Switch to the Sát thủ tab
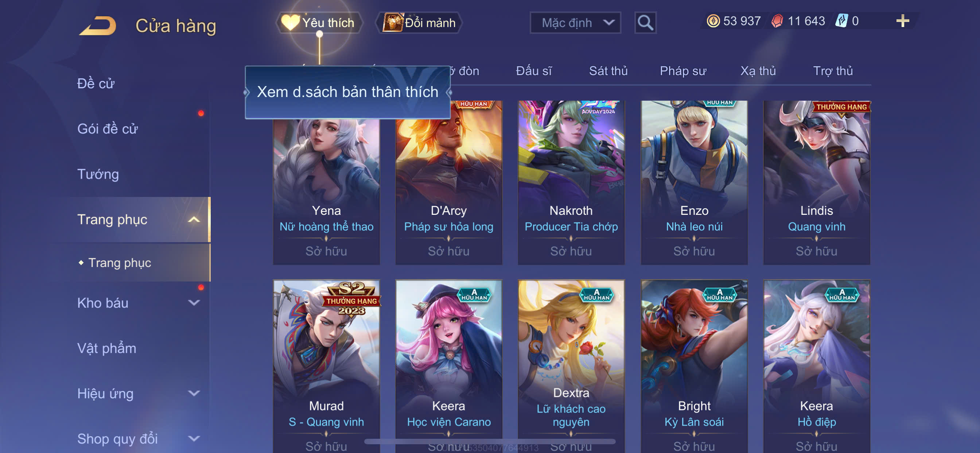This screenshot has width=980, height=453. tap(608, 71)
